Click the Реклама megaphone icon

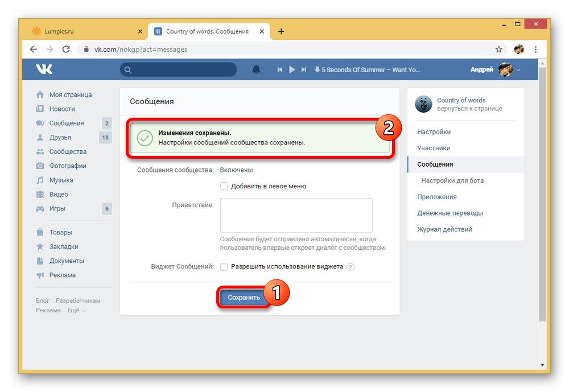click(x=40, y=275)
